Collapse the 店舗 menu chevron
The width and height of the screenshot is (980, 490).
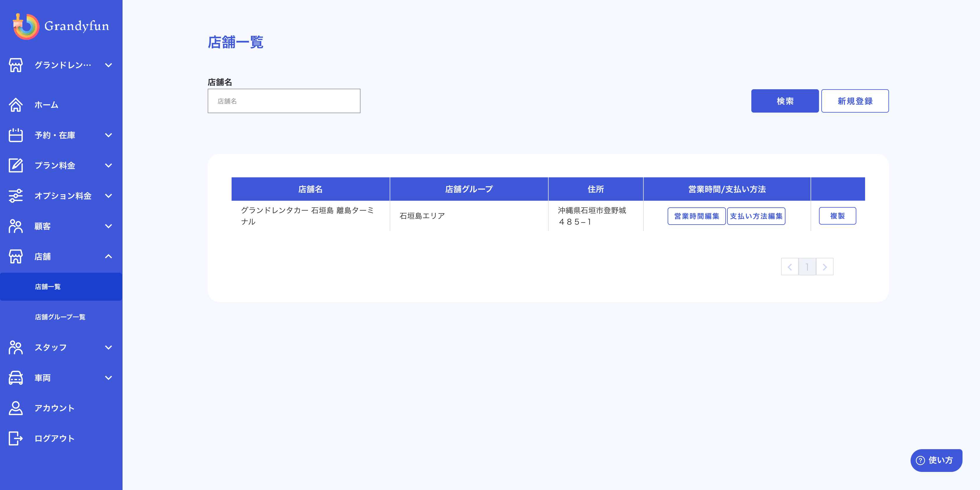tap(108, 256)
